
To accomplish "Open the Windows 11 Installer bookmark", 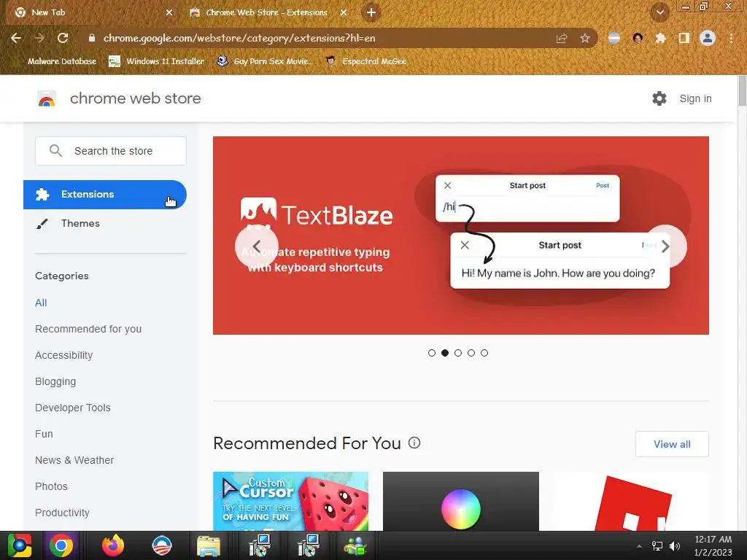I will [156, 61].
